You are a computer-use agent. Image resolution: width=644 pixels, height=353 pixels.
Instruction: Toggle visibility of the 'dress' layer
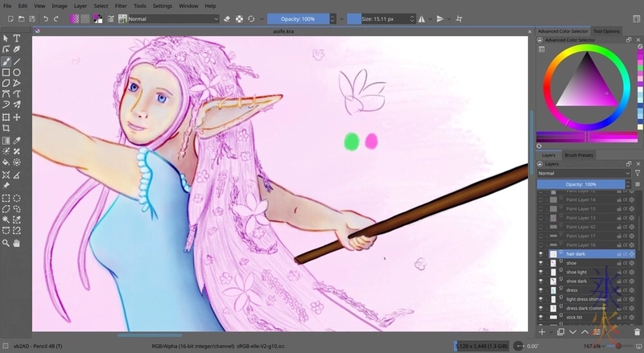click(x=541, y=289)
